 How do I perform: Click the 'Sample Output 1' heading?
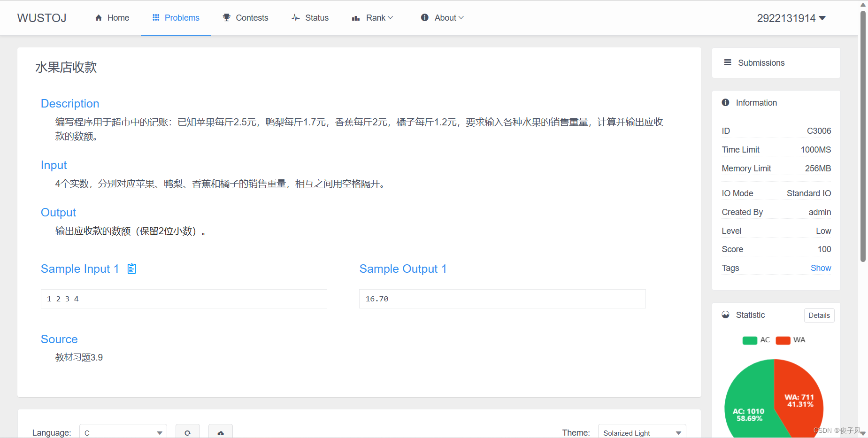click(403, 269)
